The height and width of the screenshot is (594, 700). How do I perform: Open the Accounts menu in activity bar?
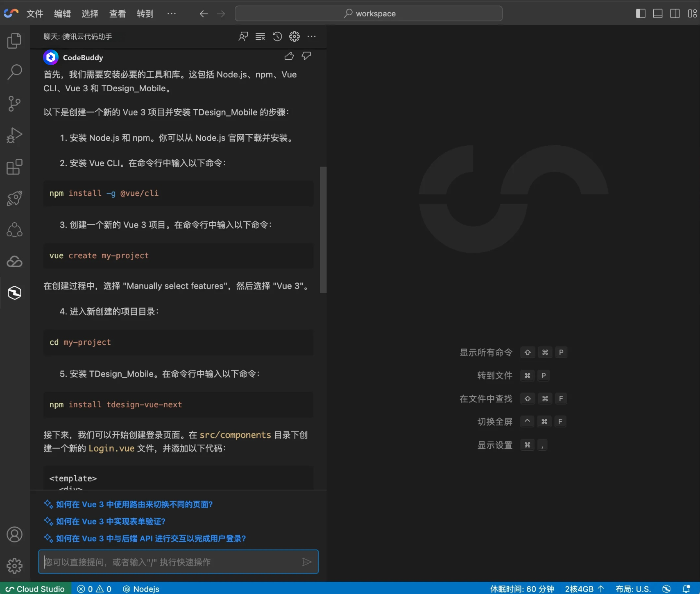point(14,534)
